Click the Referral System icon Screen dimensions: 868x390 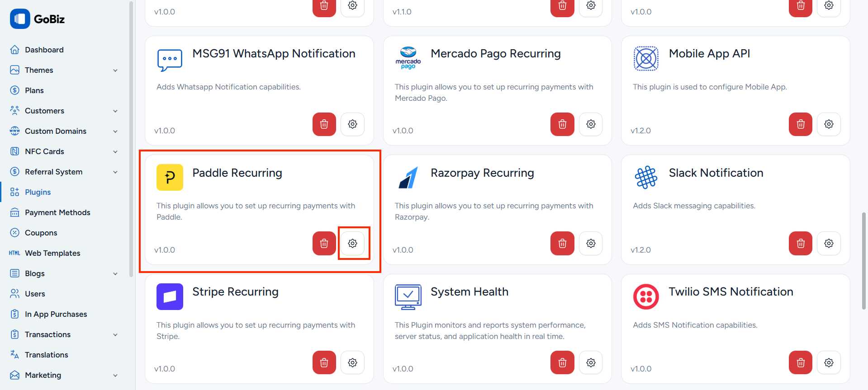pyautogui.click(x=14, y=172)
